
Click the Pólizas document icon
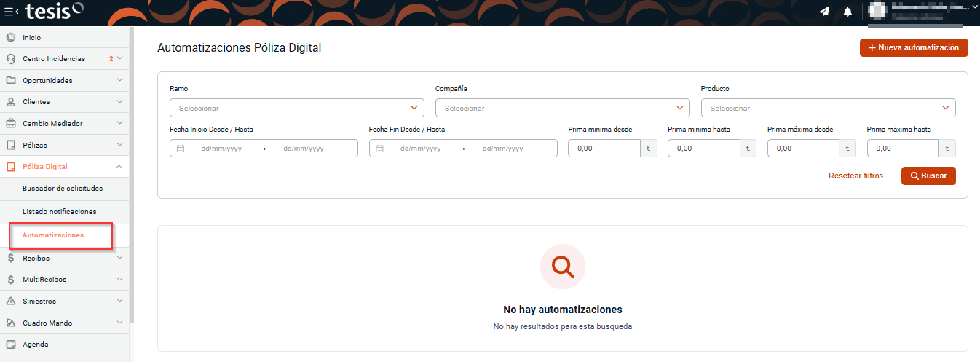pos(11,145)
